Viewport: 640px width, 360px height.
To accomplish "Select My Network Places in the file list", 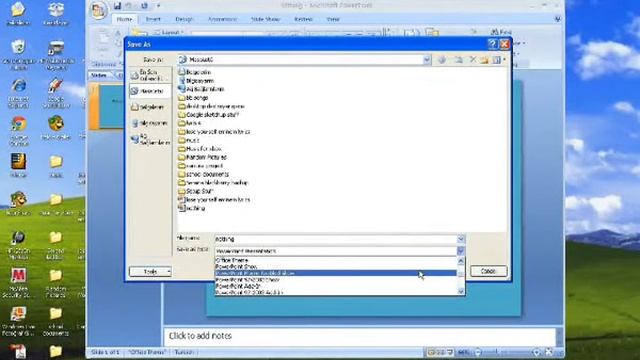I will [201, 89].
